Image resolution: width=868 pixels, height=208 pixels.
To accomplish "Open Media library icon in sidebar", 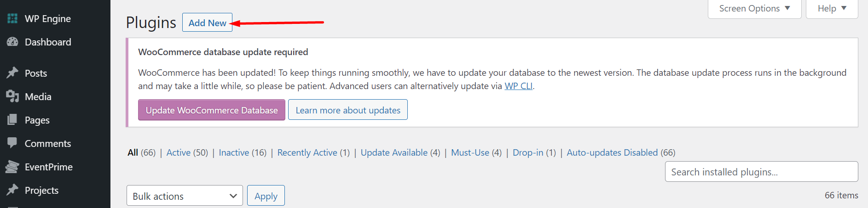I will [12, 96].
